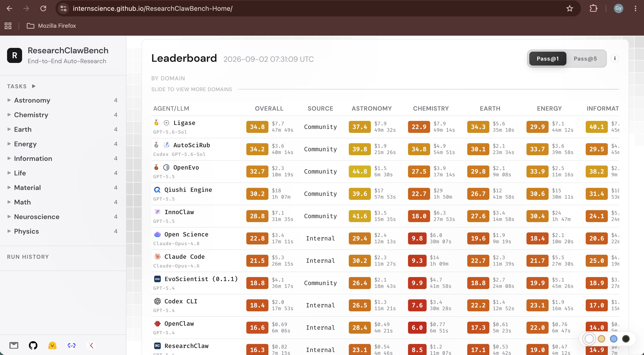644x355 pixels.
Task: Open the browser apps grid icon
Action: click(x=8, y=26)
